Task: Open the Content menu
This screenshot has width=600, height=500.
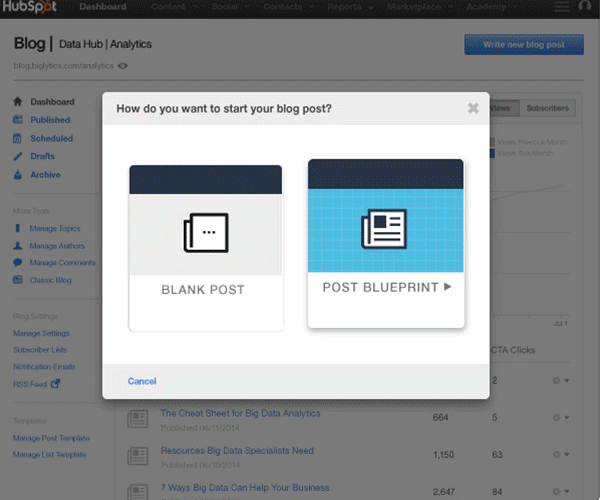Action: click(170, 7)
